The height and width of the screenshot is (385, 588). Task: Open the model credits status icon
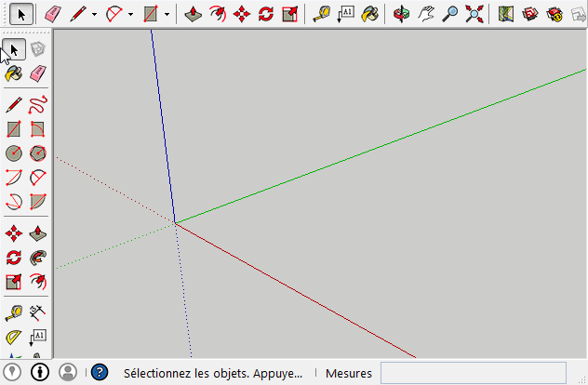[40, 372]
